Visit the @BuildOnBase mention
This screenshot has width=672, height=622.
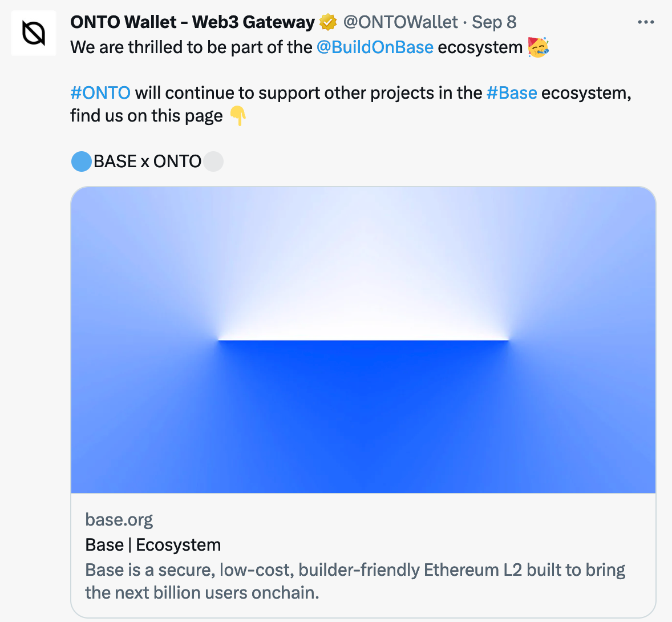pyautogui.click(x=375, y=47)
